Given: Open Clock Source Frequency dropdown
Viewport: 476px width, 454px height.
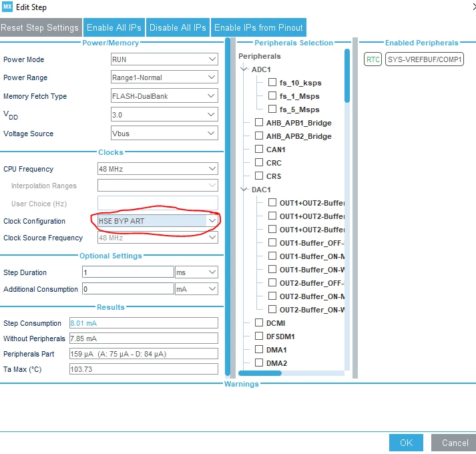Looking at the screenshot, I should click(x=158, y=238).
